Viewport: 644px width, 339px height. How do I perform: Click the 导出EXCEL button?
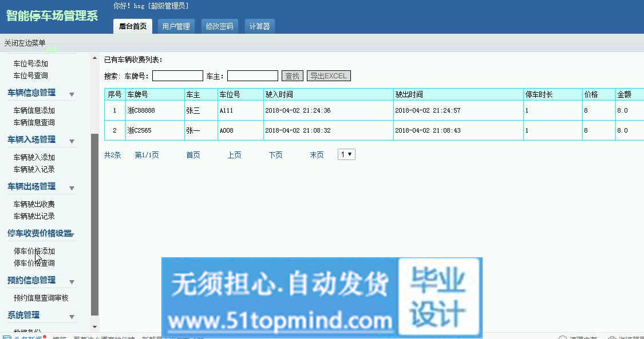329,76
